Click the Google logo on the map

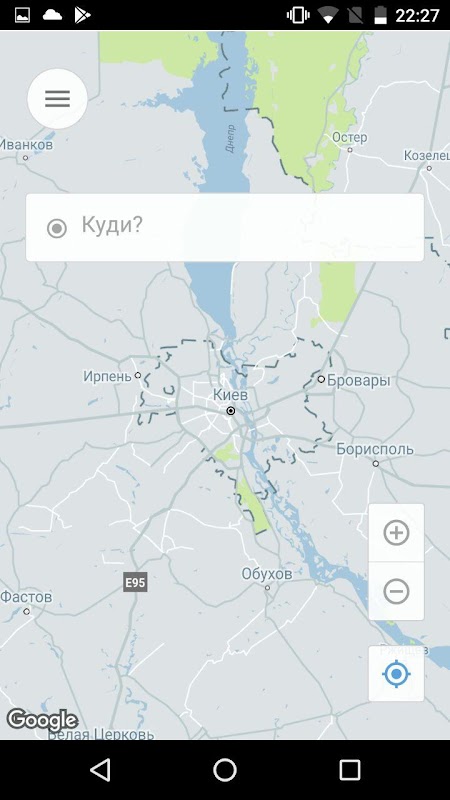[x=42, y=720]
